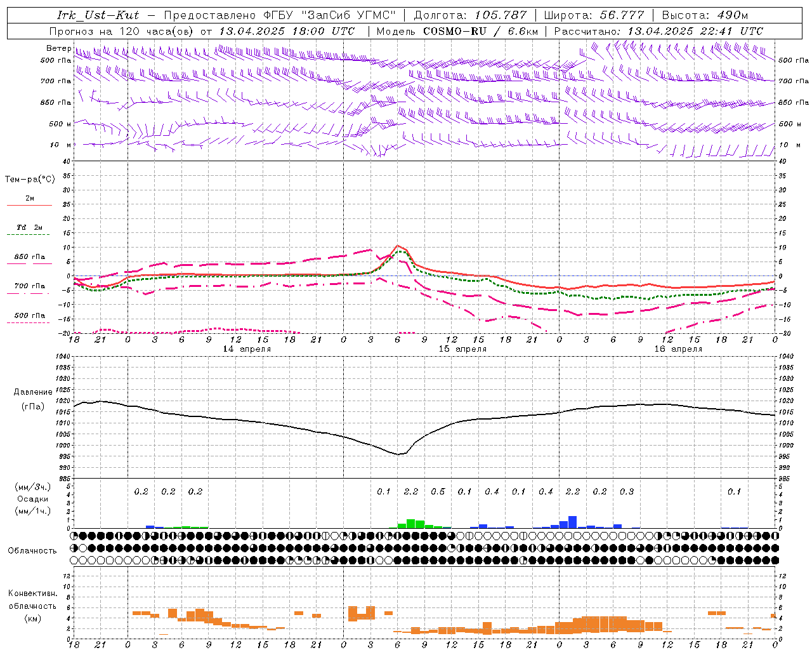
Task: Click the Облачность cloud cover label
Action: pos(32,551)
